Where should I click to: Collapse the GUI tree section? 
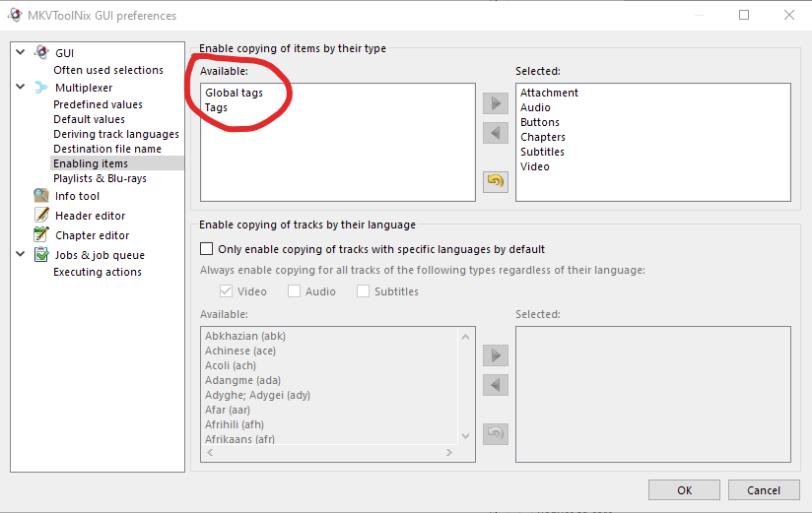pos(20,52)
